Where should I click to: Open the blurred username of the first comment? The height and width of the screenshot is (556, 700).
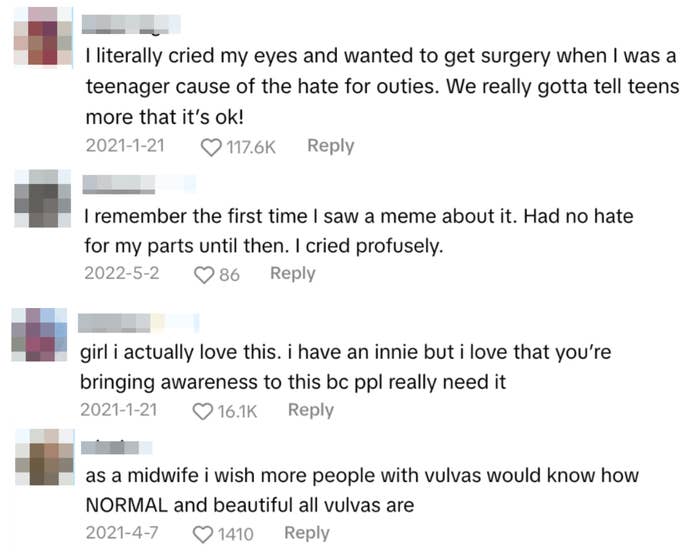pyautogui.click(x=131, y=22)
